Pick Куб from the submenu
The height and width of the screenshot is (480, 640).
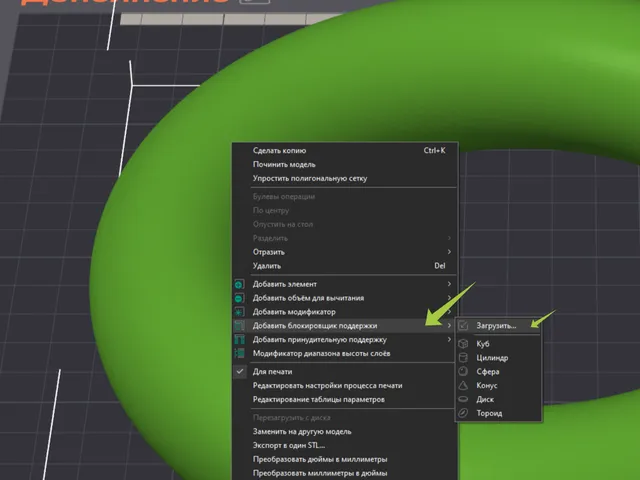click(498, 344)
